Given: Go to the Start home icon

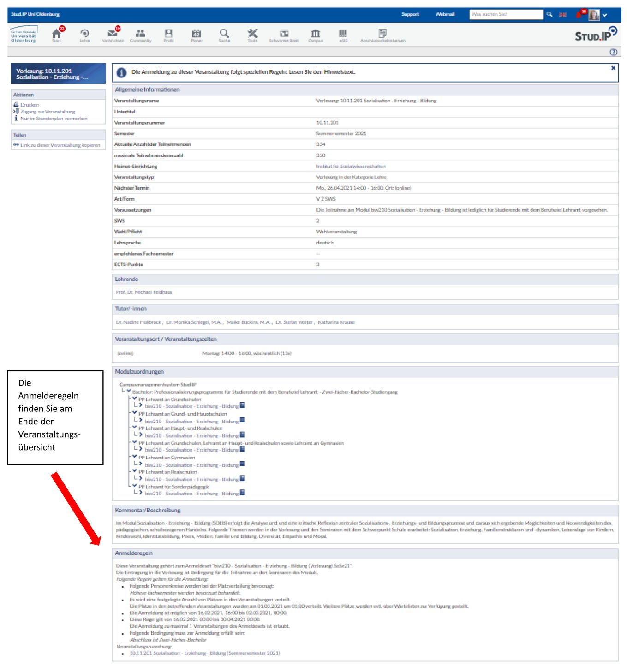Looking at the screenshot, I should [x=57, y=34].
